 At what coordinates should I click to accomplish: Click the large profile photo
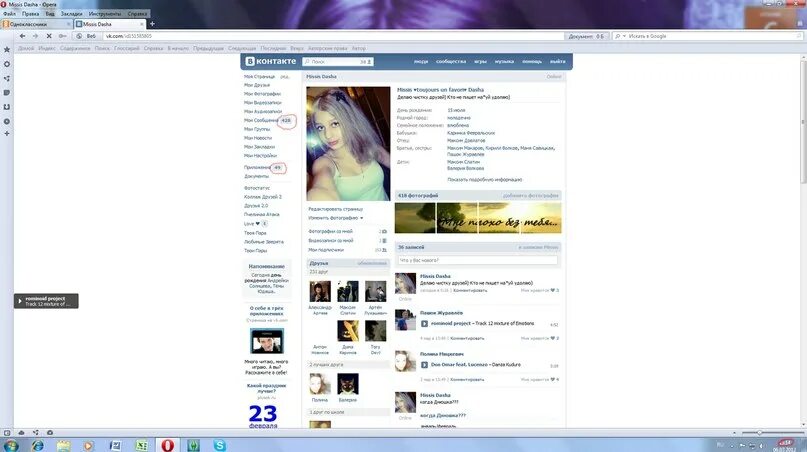tap(348, 144)
